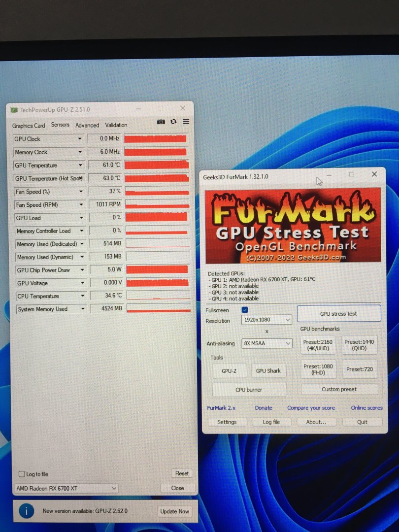Open Memory Used (Dynamic) dropdown

[x=82, y=257]
